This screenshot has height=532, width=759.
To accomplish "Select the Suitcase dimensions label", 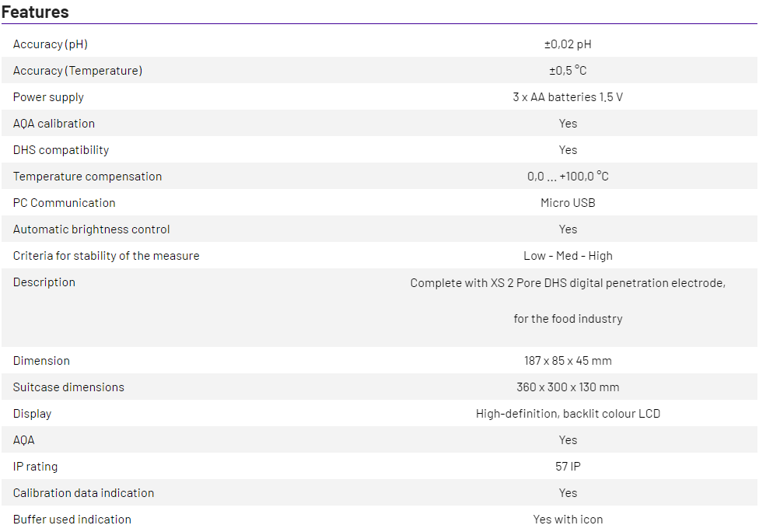I will point(68,387).
